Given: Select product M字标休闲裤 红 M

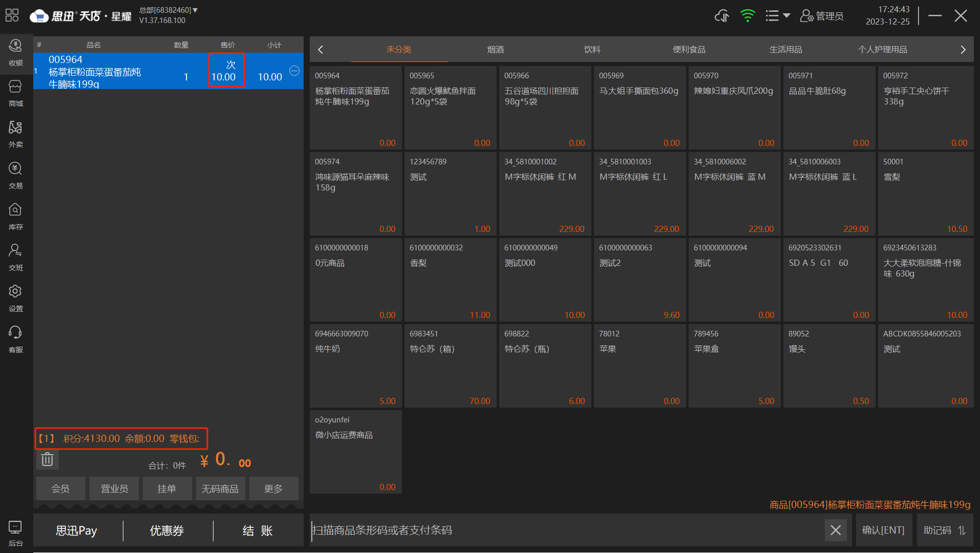Looking at the screenshot, I should pos(545,194).
